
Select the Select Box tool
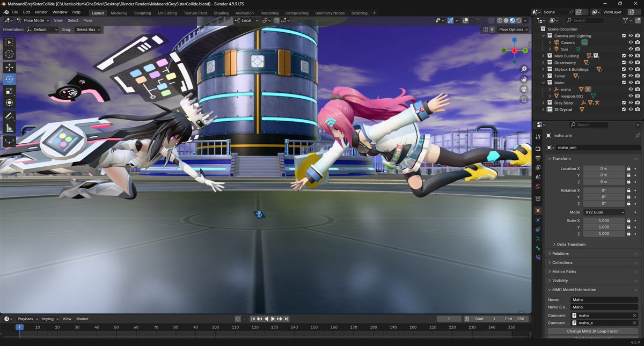10,42
